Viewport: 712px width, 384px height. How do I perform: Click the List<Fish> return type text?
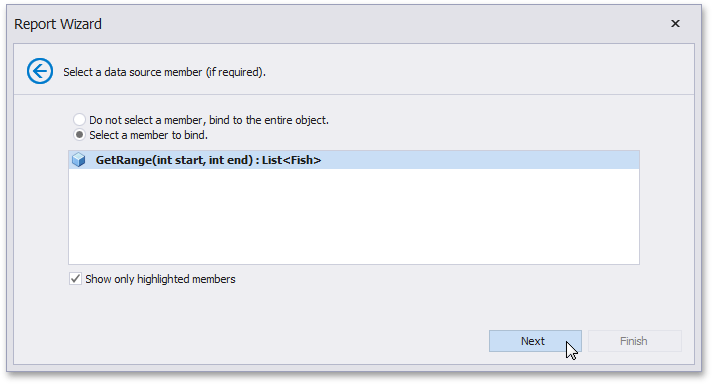tap(292, 160)
